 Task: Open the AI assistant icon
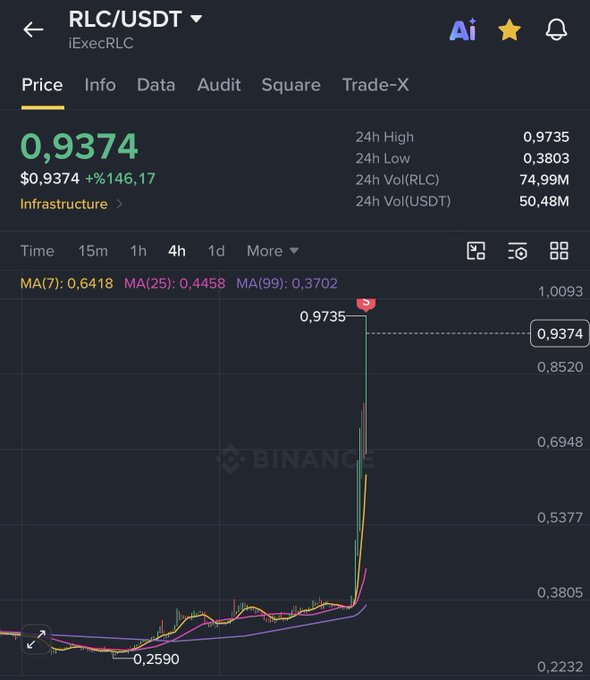point(463,30)
